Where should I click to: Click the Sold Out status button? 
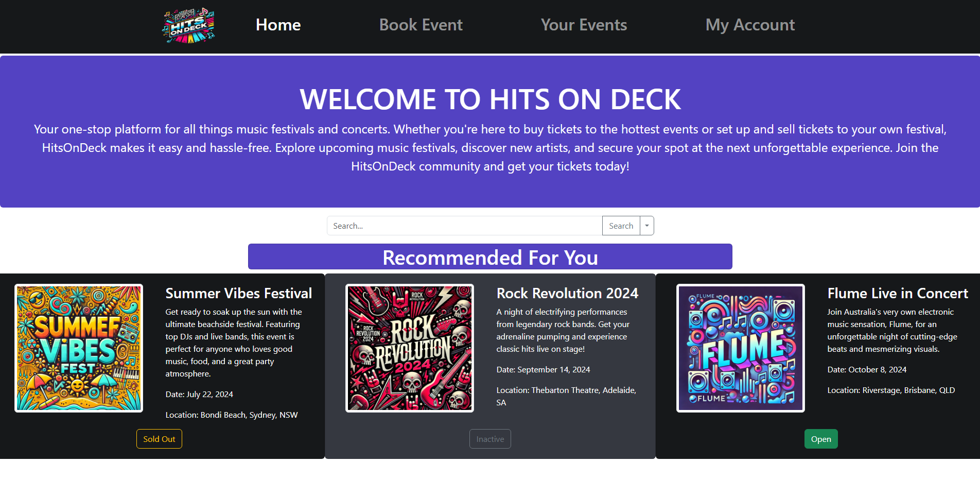tap(159, 439)
